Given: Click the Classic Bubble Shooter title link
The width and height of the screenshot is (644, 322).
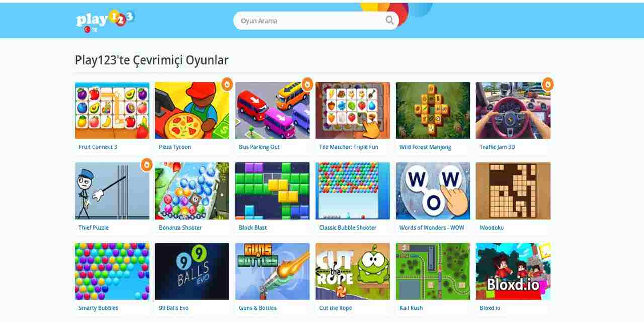Looking at the screenshot, I should pyautogui.click(x=348, y=228).
